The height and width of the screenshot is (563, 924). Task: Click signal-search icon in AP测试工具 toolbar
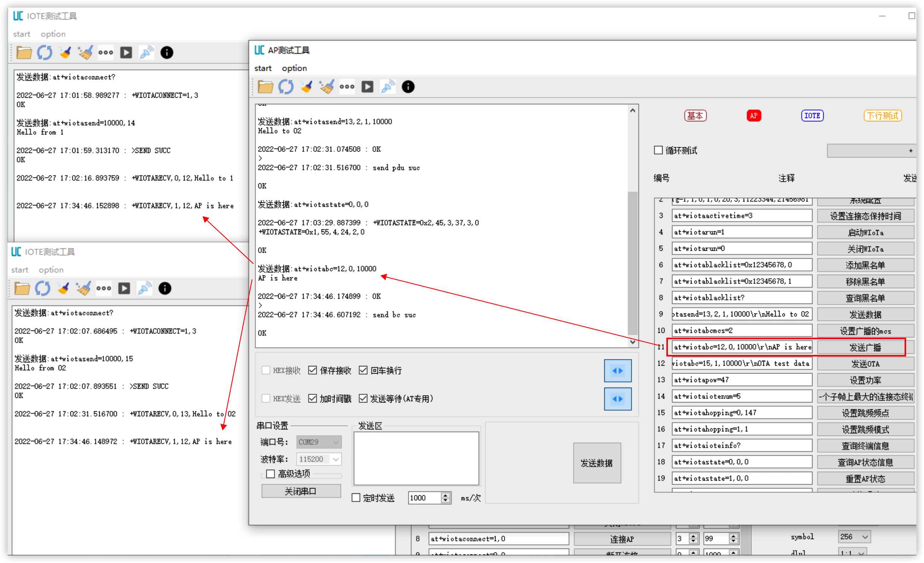click(x=388, y=87)
